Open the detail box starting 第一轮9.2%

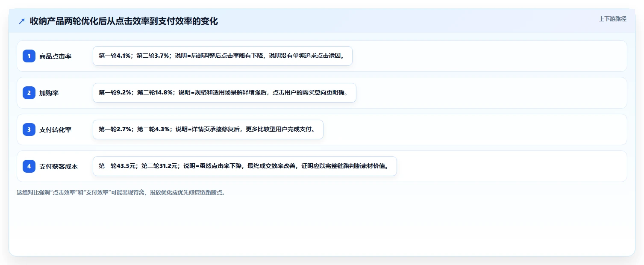(x=224, y=93)
